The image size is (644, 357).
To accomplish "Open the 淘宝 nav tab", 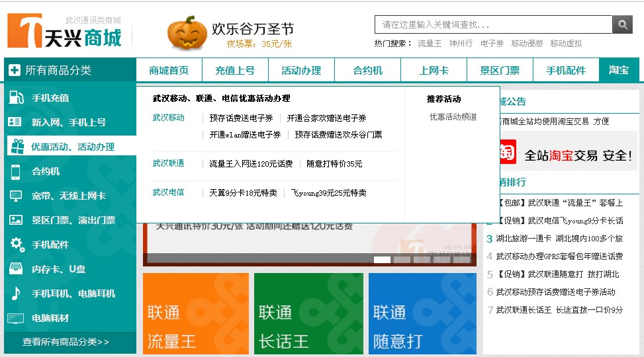I will (619, 70).
